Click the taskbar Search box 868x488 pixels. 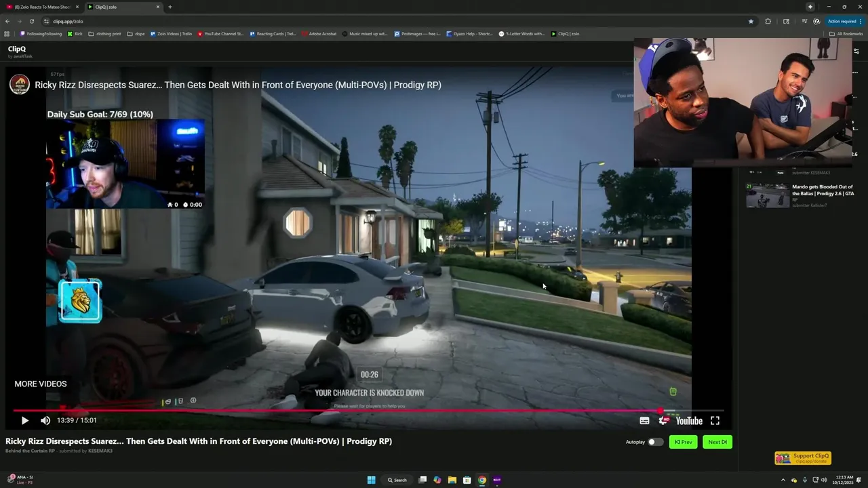[x=397, y=480]
